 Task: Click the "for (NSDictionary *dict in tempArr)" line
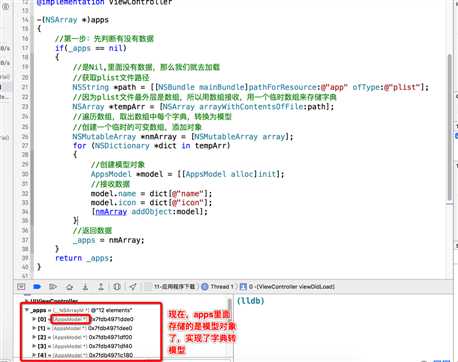click(152, 146)
